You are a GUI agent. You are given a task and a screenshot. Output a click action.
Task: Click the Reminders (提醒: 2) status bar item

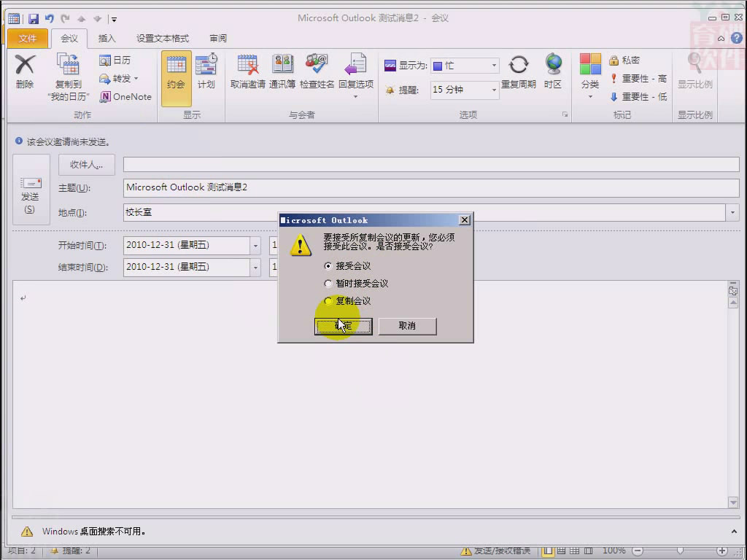(70, 551)
